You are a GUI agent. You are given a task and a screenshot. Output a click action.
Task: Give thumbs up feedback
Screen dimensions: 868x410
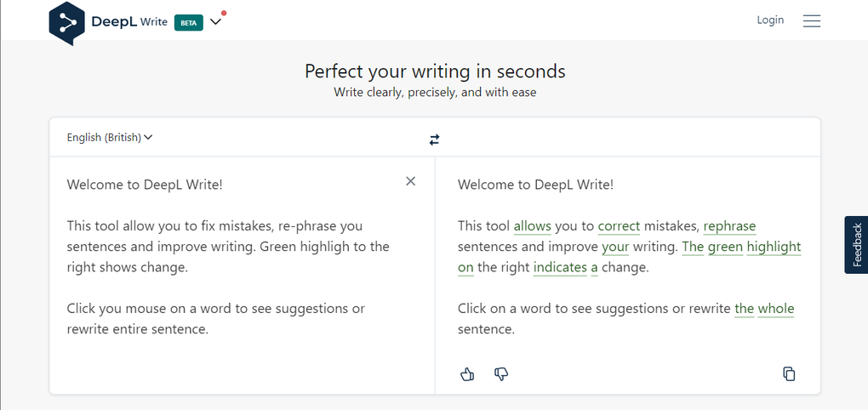[466, 374]
